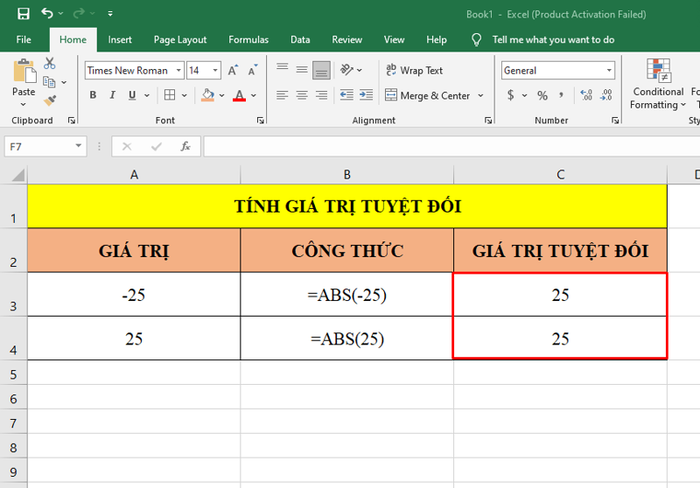Toggle Underline formatting
Screen dimensions: 700x488
click(x=132, y=95)
